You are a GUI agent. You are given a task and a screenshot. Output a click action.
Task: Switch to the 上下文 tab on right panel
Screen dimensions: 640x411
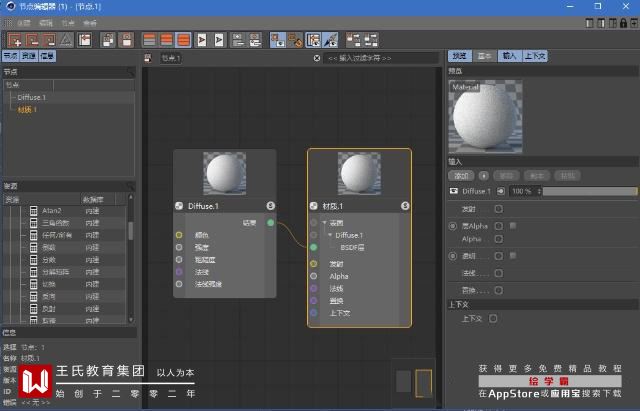pos(534,56)
